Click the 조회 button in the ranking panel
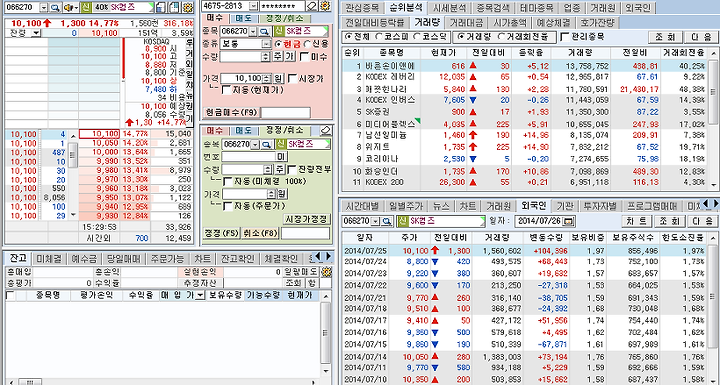The image size is (720, 385). [x=664, y=37]
